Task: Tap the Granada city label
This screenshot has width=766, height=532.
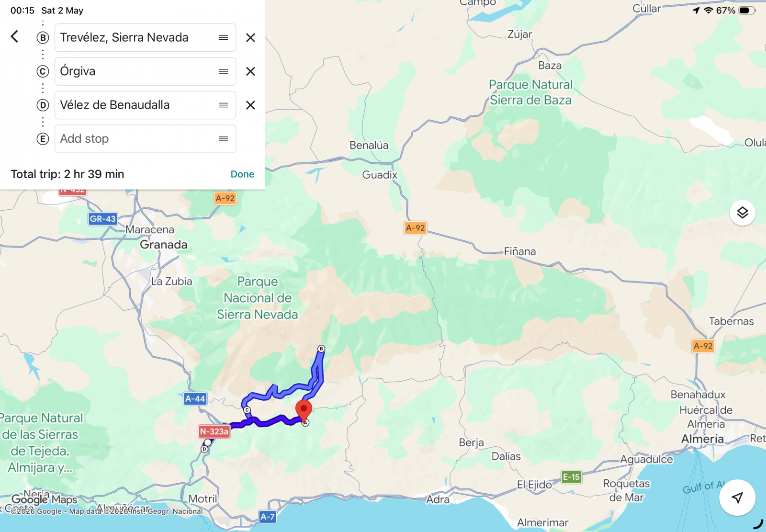Action: pos(164,245)
